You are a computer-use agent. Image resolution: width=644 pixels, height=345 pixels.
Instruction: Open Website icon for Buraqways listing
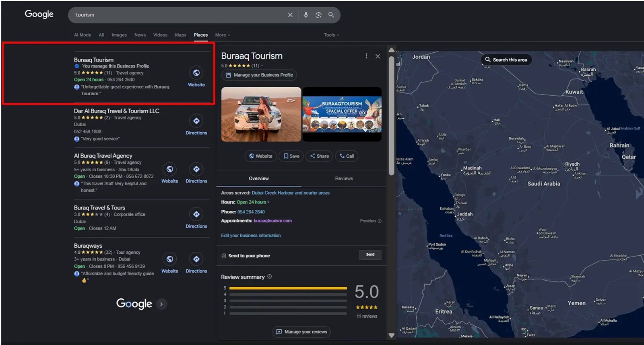tap(170, 259)
